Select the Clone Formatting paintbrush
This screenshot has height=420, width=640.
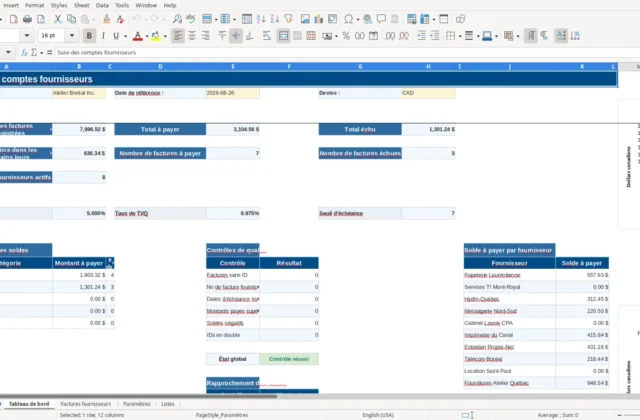point(107,19)
